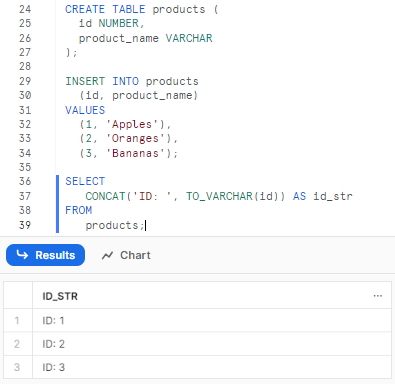395x384 pixels.
Task: Switch to the Chart tab
Action: click(x=126, y=255)
